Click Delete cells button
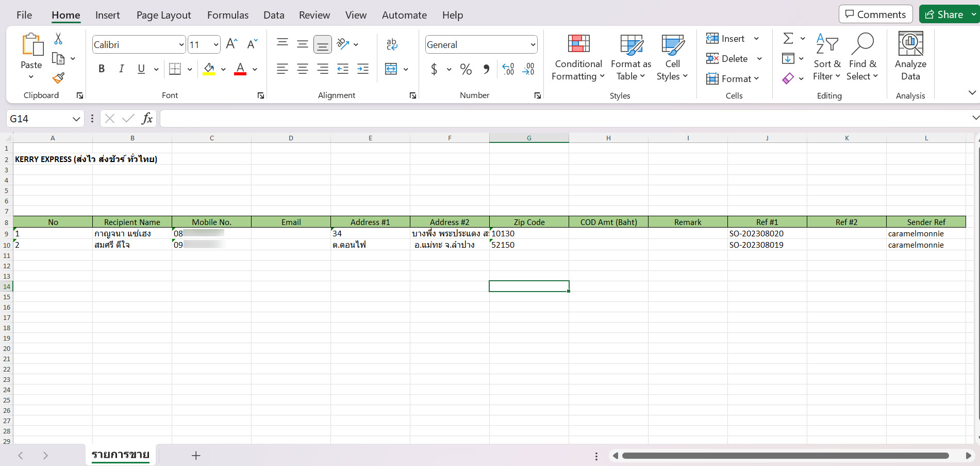980x466 pixels. (727, 58)
